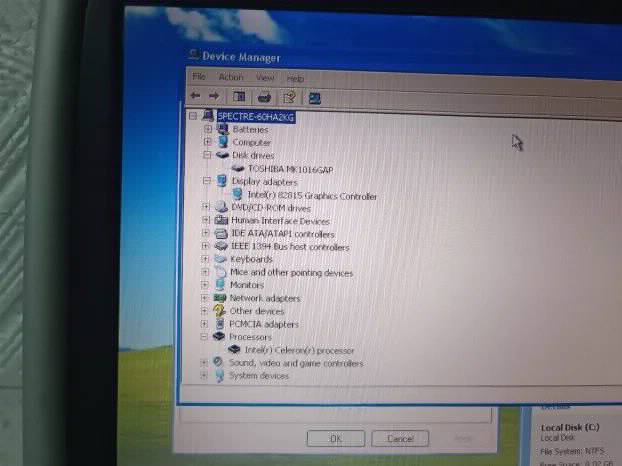Select the SPECTRE-60HA2KG root label

(x=256, y=117)
